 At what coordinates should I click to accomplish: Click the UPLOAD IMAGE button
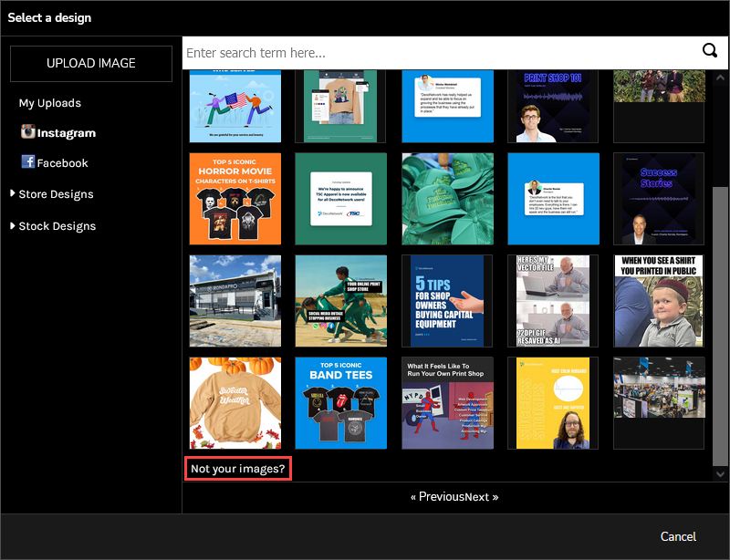click(x=91, y=63)
